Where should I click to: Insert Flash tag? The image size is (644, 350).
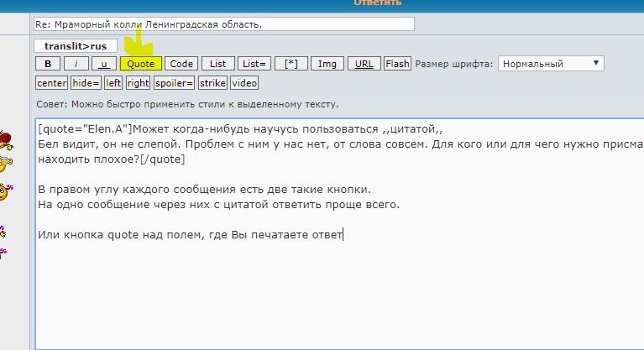coord(397,64)
